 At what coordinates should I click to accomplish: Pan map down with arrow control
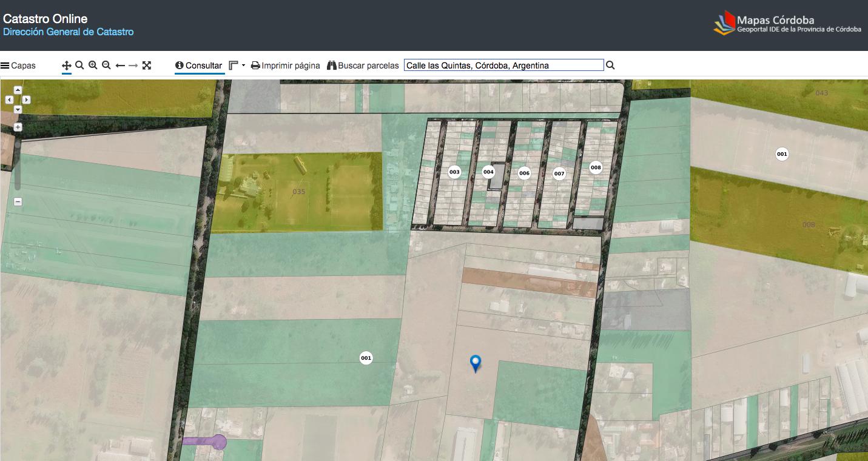18,109
